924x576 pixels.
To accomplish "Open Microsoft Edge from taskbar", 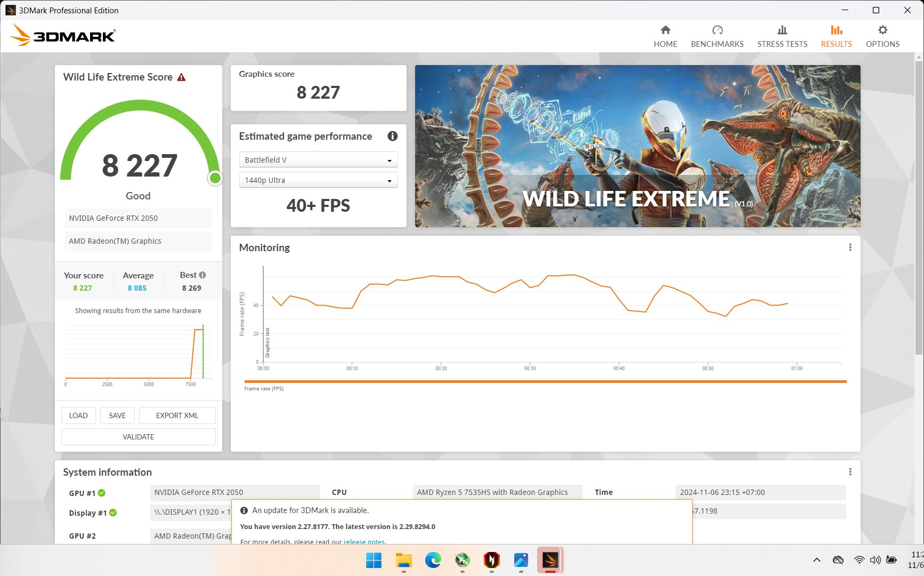I will coord(433,561).
